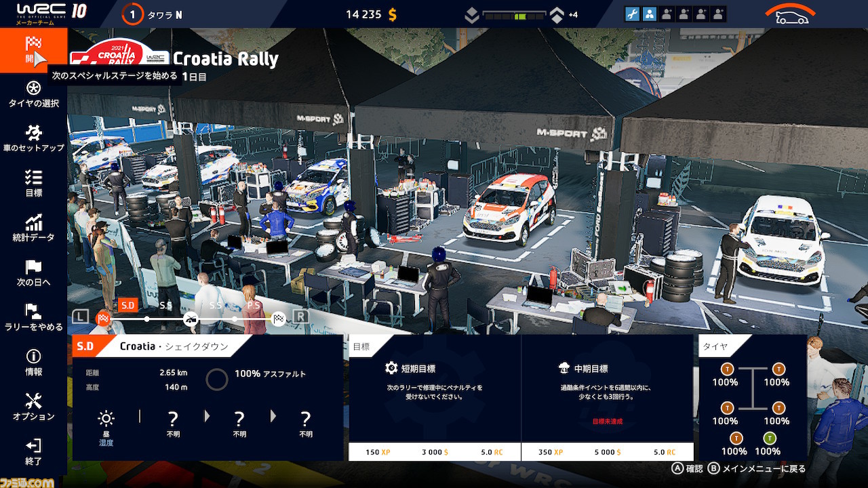Image resolution: width=868 pixels, height=488 pixels.
Task: Click rear-right tire T icon
Action: click(778, 408)
